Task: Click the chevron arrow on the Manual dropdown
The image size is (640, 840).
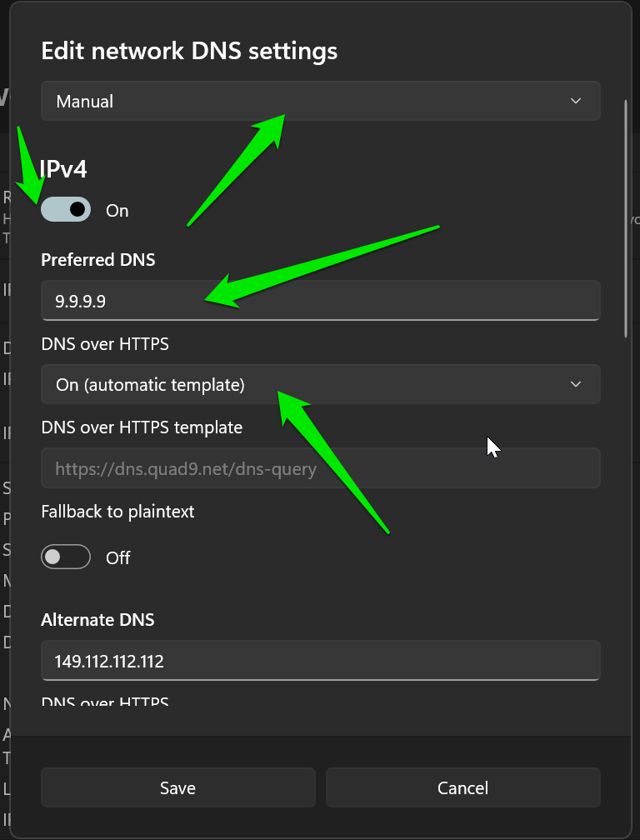Action: click(576, 101)
